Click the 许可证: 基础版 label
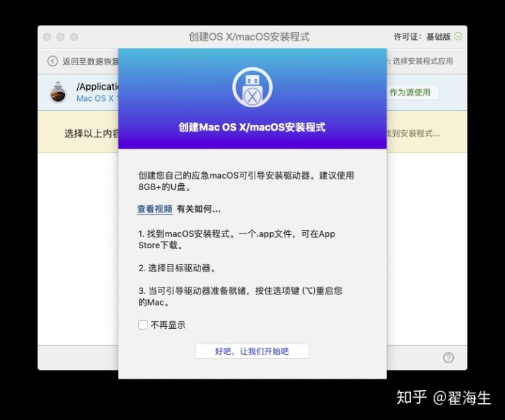Screen dimensions: 505x420 422,36
